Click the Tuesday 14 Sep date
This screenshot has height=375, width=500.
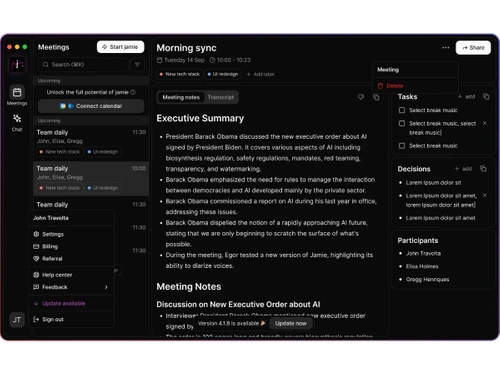point(181,60)
